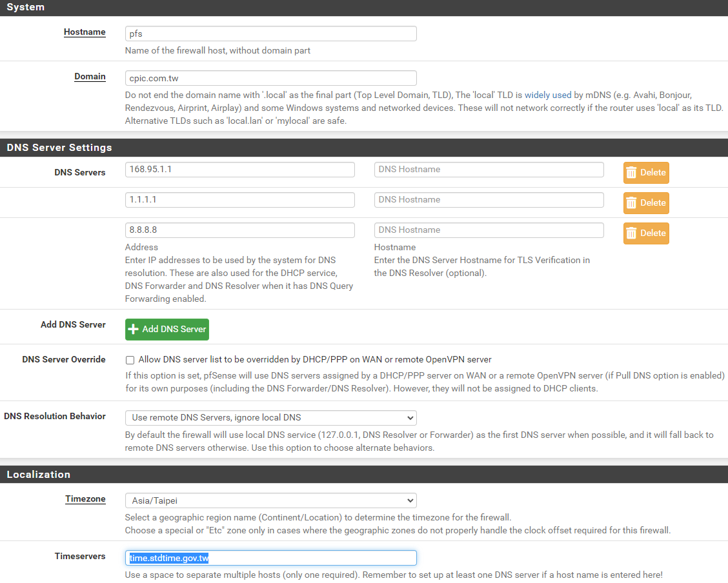This screenshot has height=583, width=728.
Task: Click the underlined Hostname label
Action: click(85, 32)
